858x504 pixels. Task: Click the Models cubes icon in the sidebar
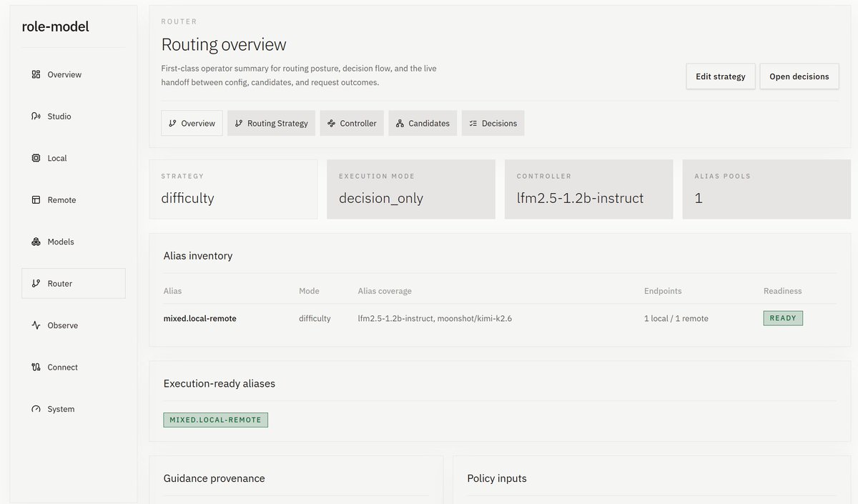click(x=36, y=242)
